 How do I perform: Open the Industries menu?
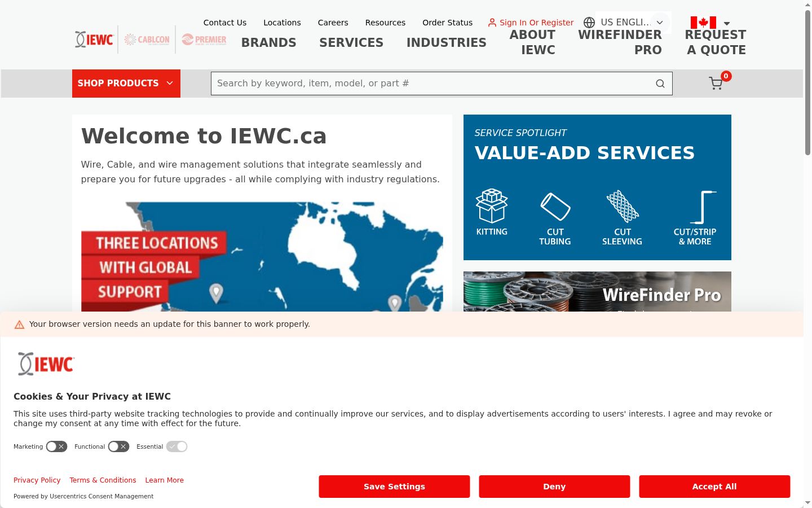[x=447, y=42]
